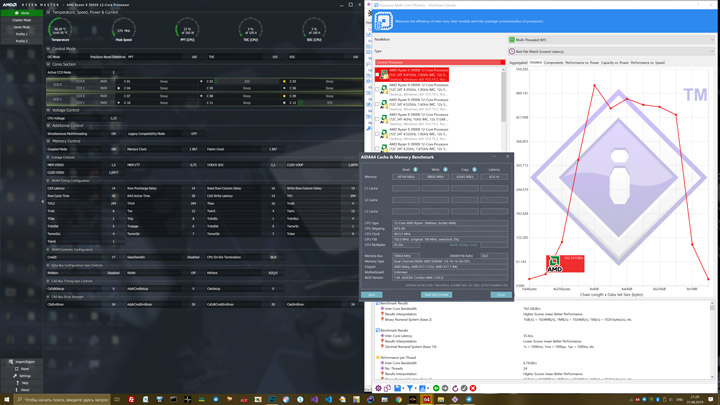
Task: Click the green back arrow in Sandra toolbar
Action: [x=436, y=388]
